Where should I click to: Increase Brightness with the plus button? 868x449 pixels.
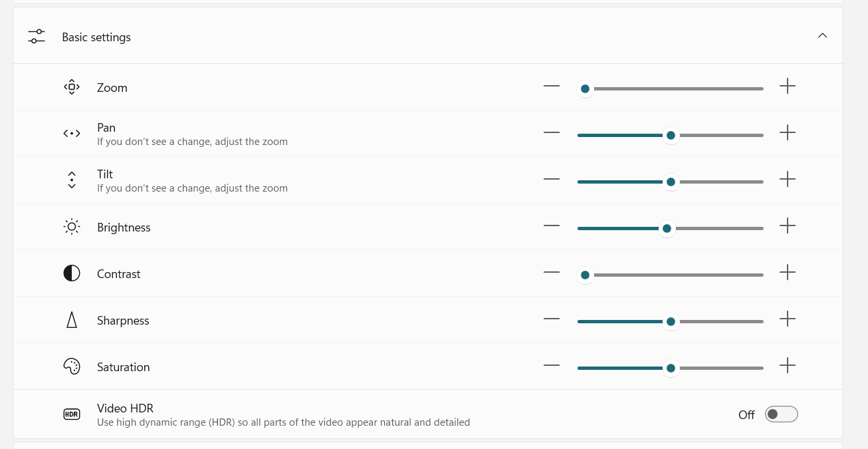point(788,225)
